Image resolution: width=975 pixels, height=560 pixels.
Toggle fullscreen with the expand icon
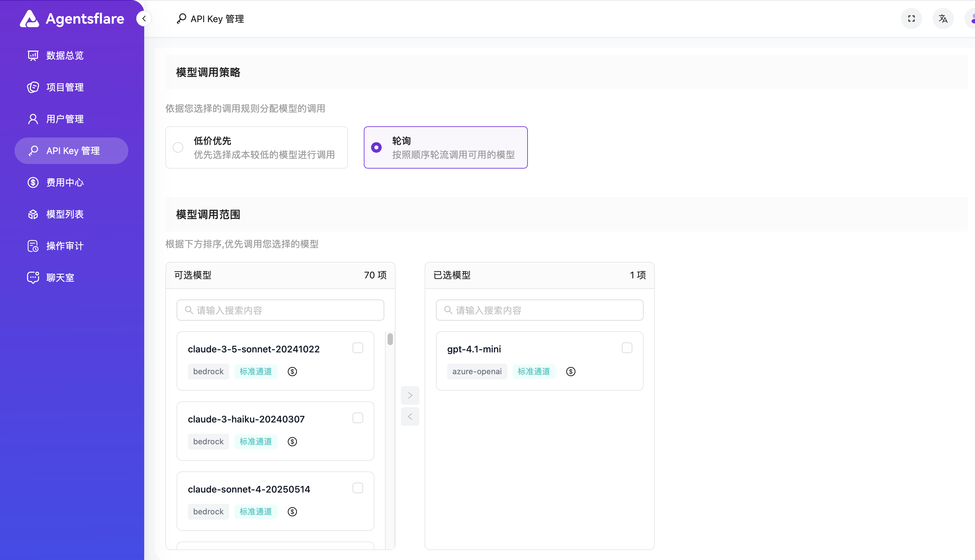[x=911, y=18]
